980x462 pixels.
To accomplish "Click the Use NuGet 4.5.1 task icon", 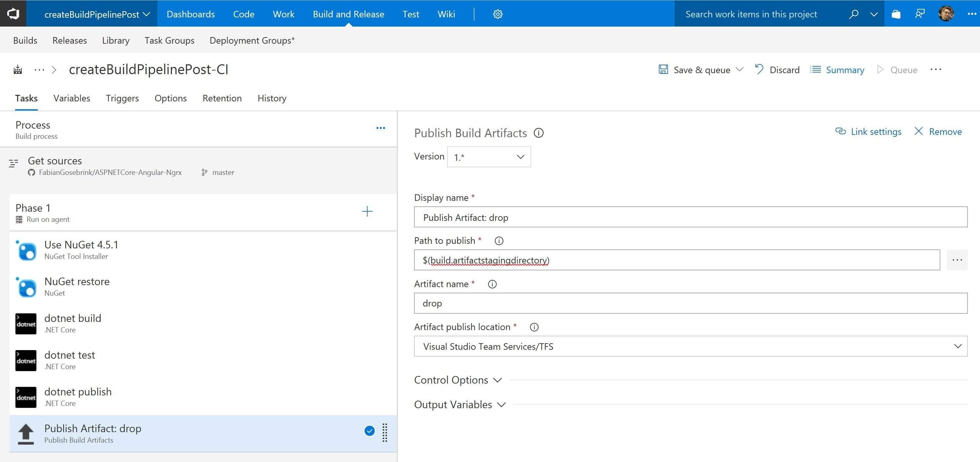I will click(26, 250).
